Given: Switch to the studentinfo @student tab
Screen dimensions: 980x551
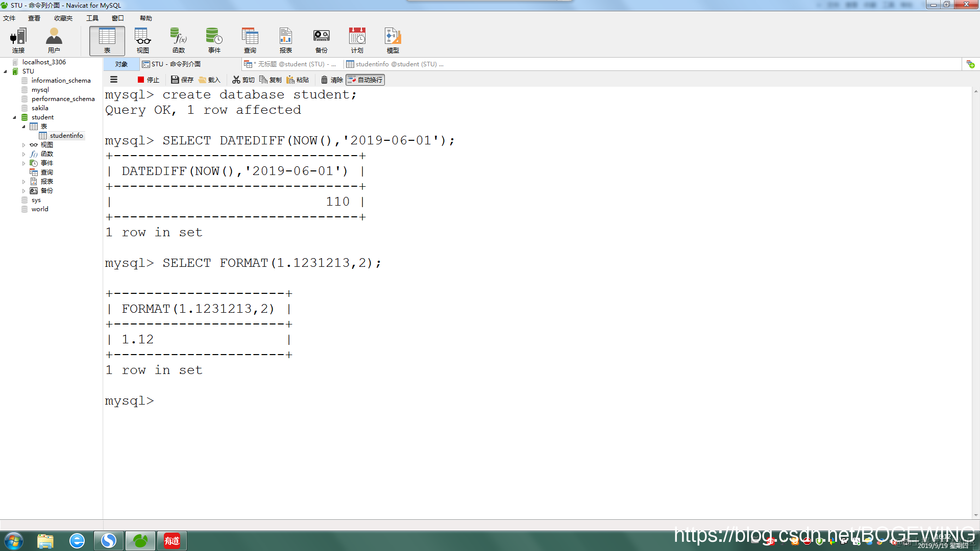Looking at the screenshot, I should click(x=394, y=64).
